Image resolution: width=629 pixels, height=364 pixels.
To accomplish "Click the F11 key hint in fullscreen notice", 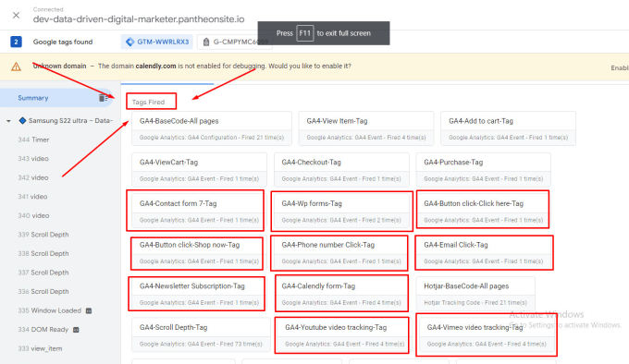I will pyautogui.click(x=305, y=33).
